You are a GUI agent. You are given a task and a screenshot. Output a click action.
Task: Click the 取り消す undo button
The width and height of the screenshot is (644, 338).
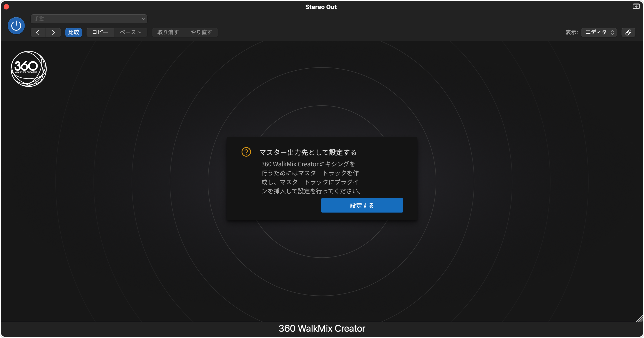pyautogui.click(x=168, y=32)
